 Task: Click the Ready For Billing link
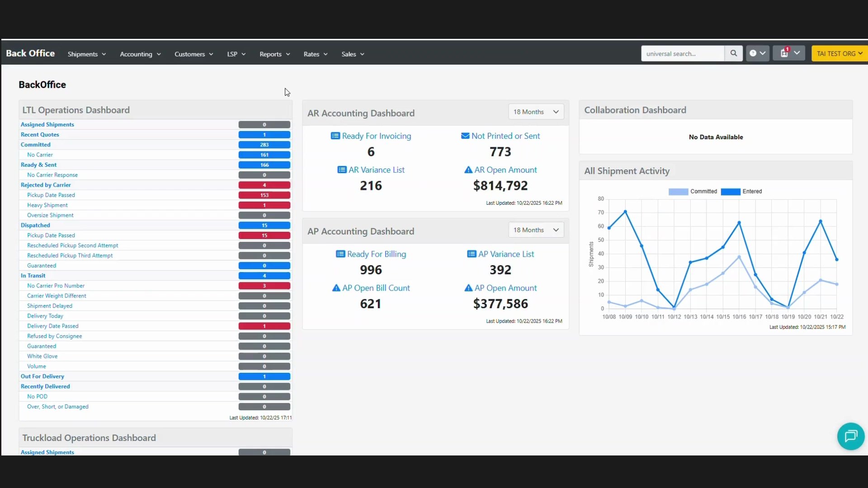376,254
